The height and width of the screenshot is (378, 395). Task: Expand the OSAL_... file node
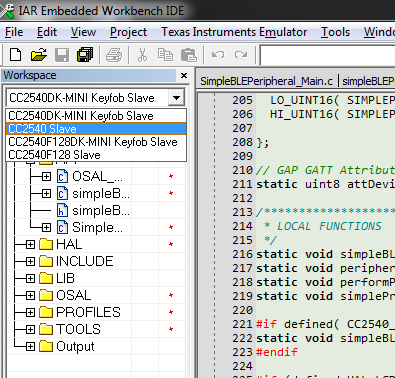pyautogui.click(x=46, y=177)
